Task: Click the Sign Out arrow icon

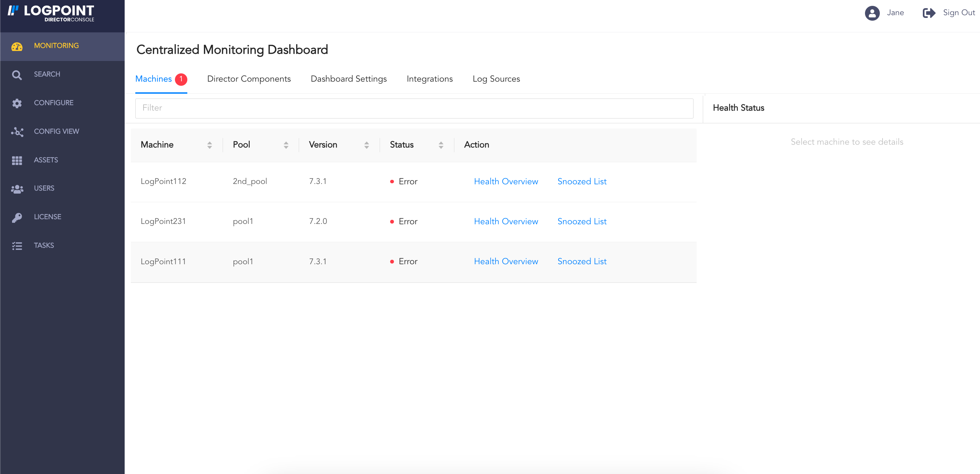Action: click(x=929, y=13)
